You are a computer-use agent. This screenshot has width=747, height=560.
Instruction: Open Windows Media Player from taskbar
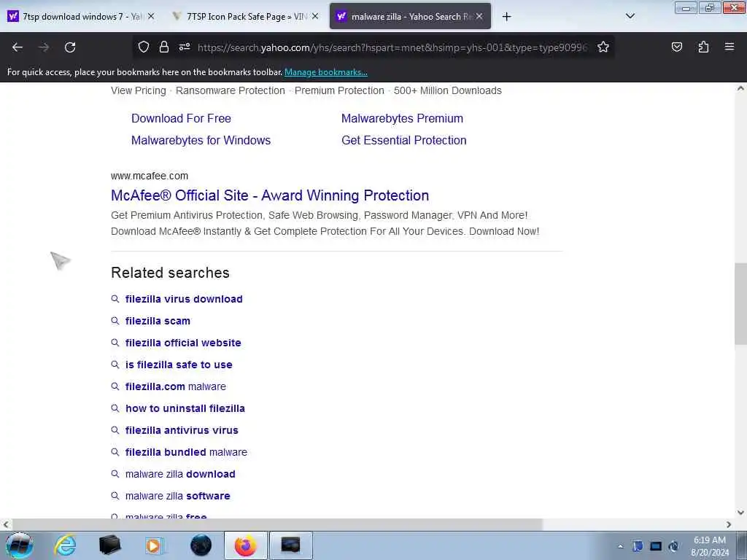[x=155, y=545]
